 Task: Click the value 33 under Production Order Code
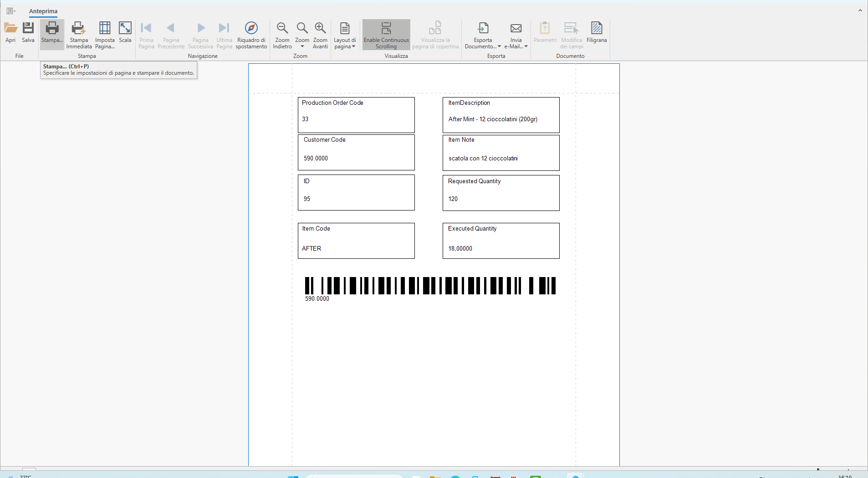[x=305, y=119]
